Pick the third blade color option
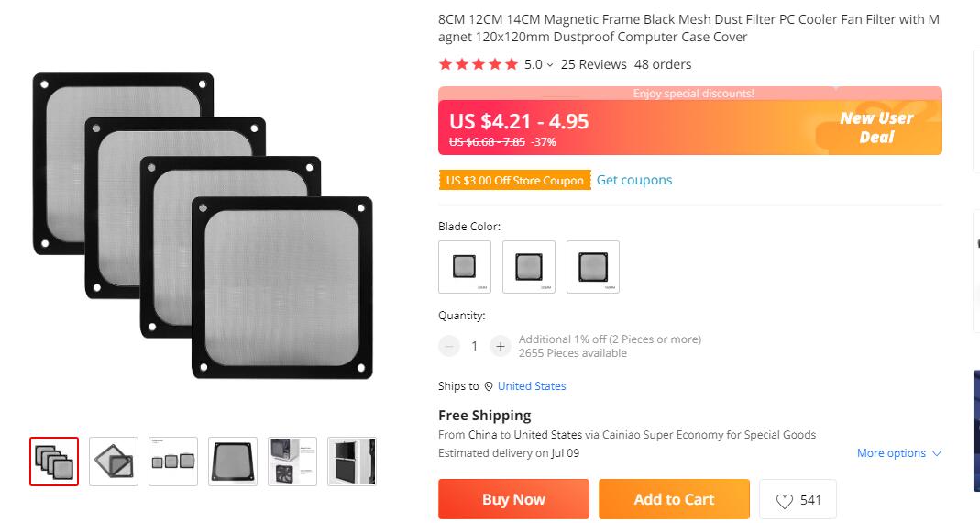 (x=593, y=267)
